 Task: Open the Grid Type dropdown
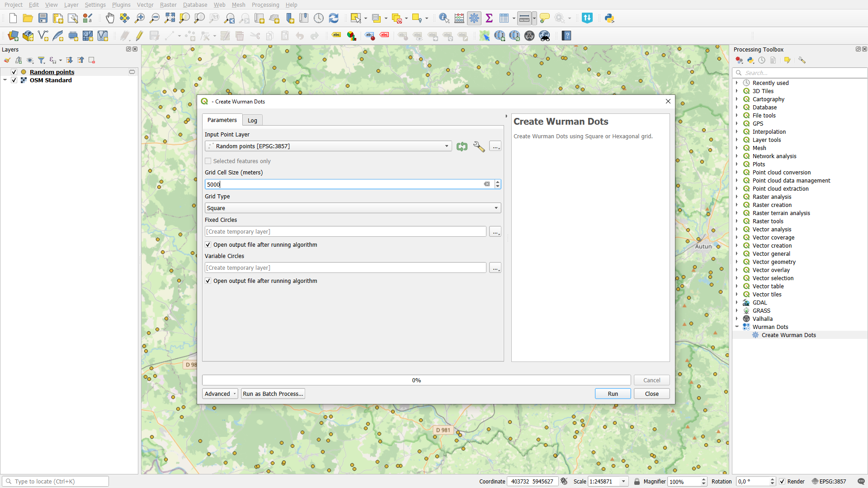352,207
